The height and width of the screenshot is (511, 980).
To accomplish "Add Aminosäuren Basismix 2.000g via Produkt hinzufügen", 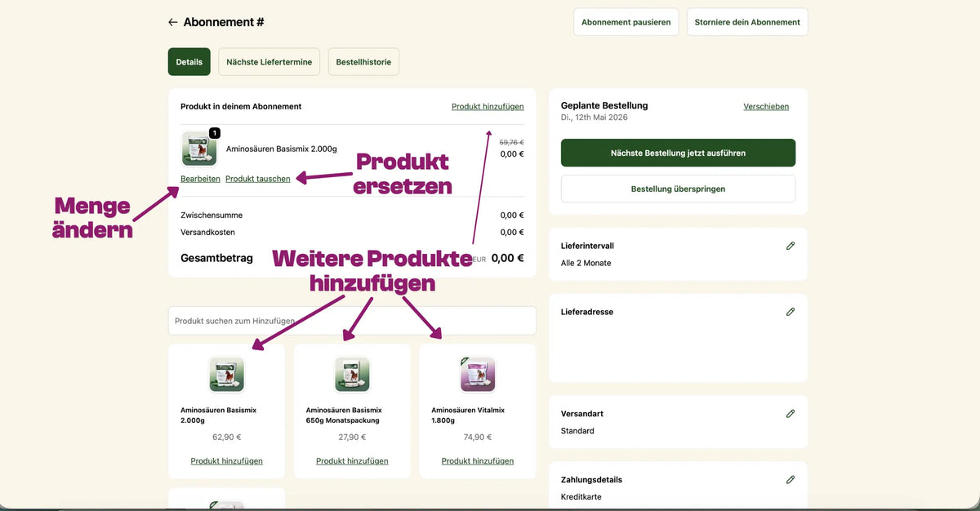I will coord(227,461).
